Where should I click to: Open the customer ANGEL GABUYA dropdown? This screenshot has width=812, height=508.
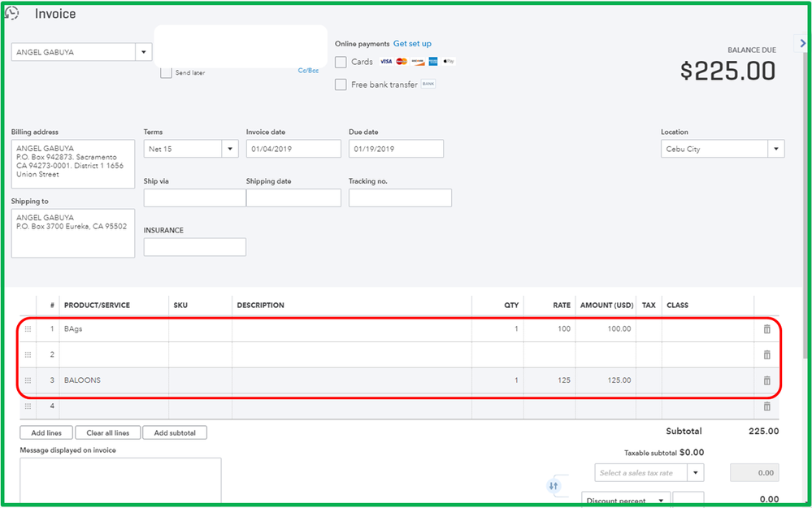pyautogui.click(x=143, y=52)
